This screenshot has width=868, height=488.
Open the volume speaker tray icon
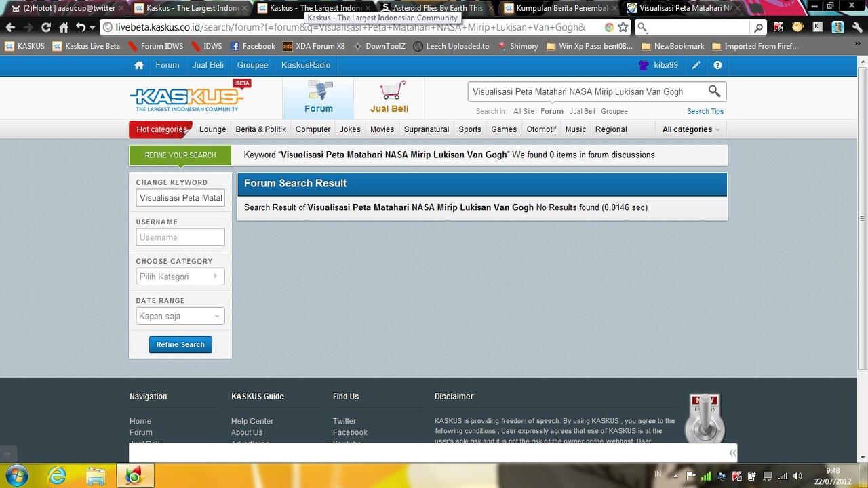[x=797, y=476]
